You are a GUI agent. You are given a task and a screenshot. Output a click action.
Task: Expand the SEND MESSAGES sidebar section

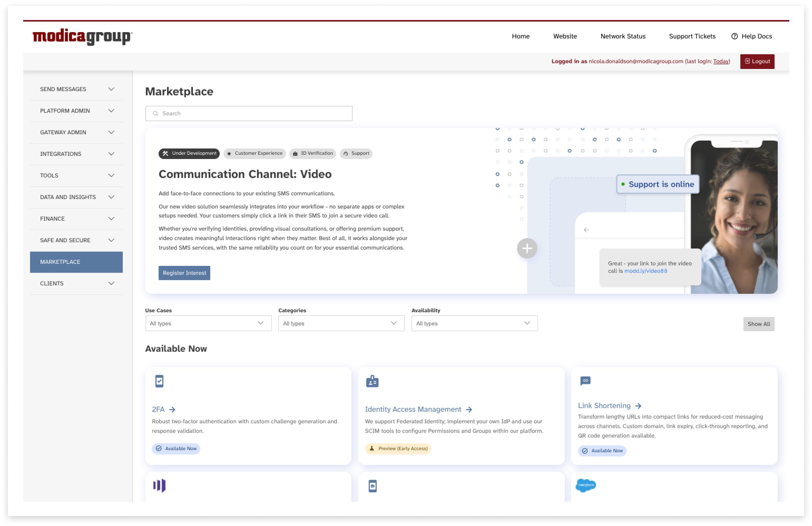(x=76, y=89)
